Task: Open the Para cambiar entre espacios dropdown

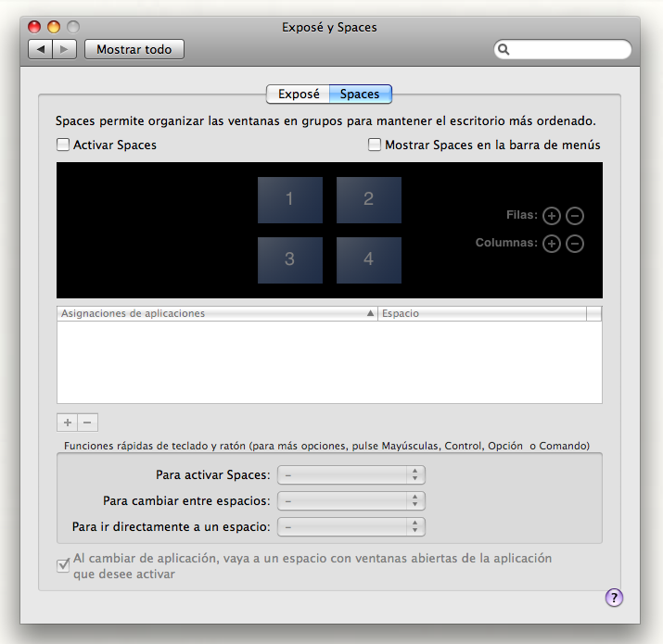Action: tap(351, 500)
